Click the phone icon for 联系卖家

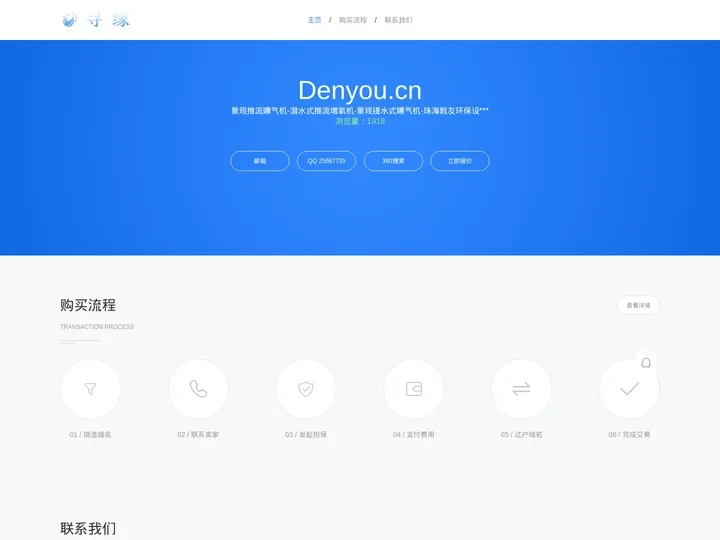pos(198,389)
